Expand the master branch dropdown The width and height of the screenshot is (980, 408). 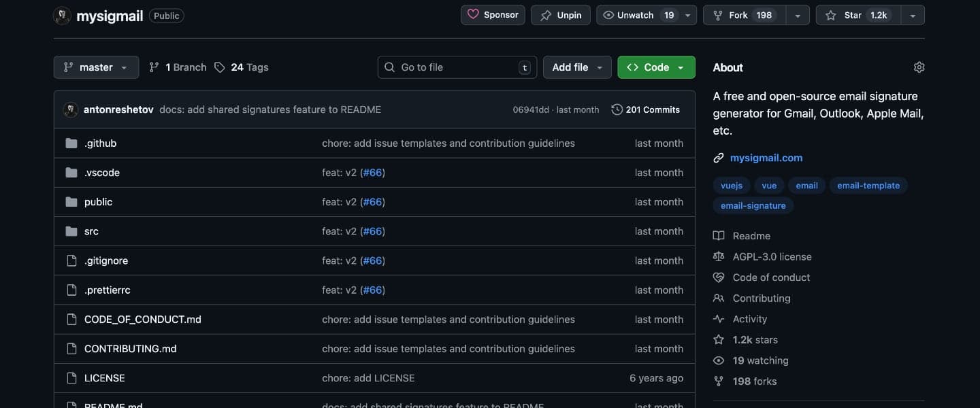[96, 67]
